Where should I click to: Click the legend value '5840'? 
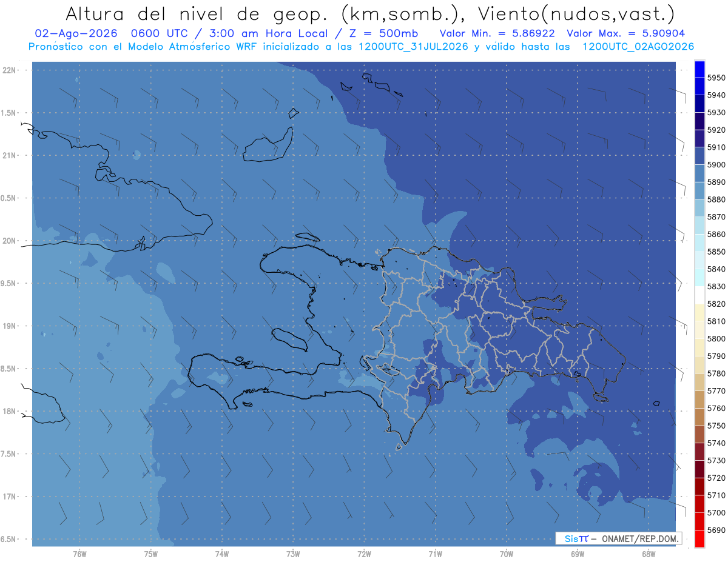click(716, 269)
